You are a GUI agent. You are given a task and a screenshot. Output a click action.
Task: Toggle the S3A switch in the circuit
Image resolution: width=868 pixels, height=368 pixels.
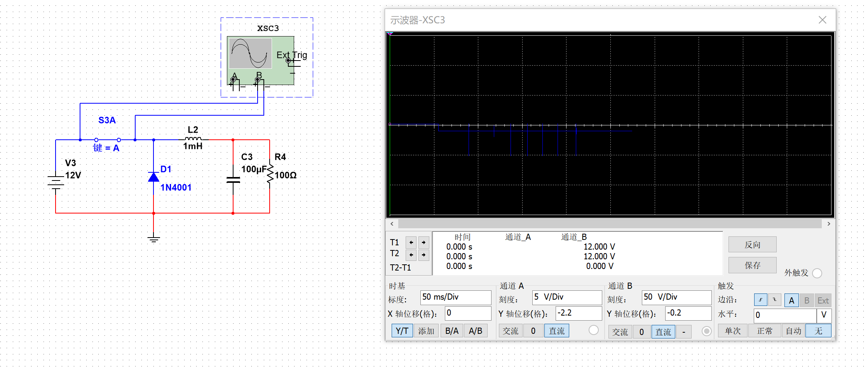(x=108, y=140)
